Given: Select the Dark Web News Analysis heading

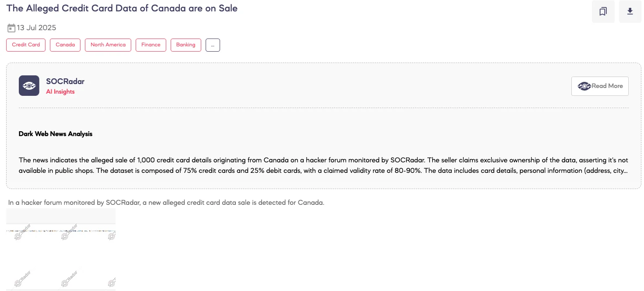Looking at the screenshot, I should pyautogui.click(x=56, y=134).
